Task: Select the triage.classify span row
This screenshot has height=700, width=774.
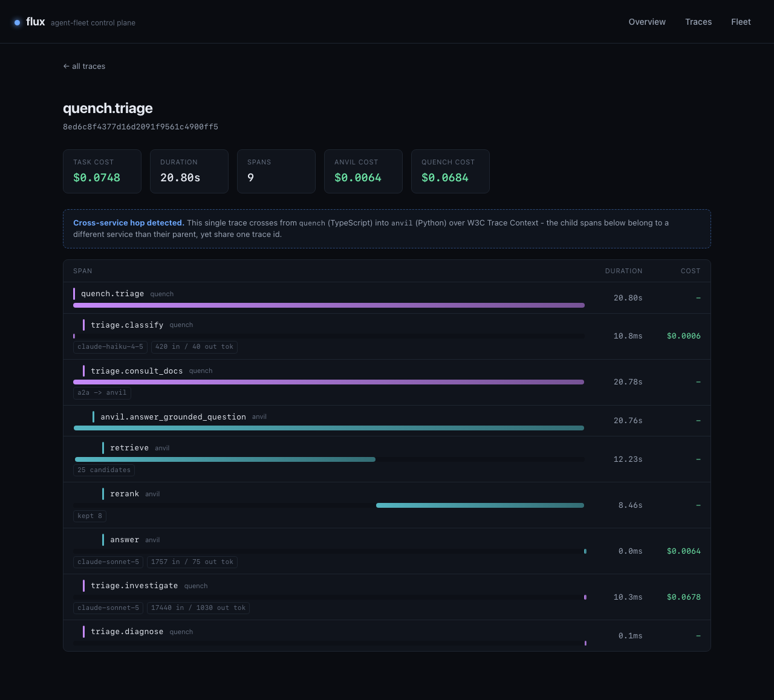Action: (x=387, y=336)
